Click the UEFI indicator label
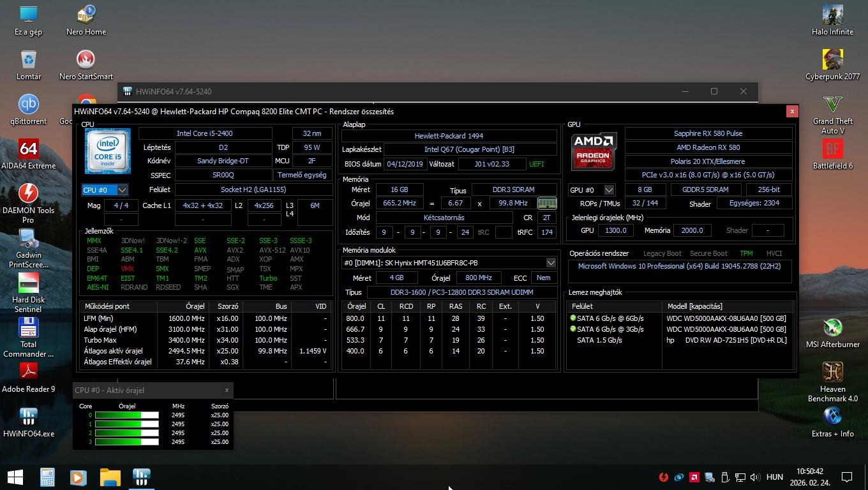 pos(536,164)
